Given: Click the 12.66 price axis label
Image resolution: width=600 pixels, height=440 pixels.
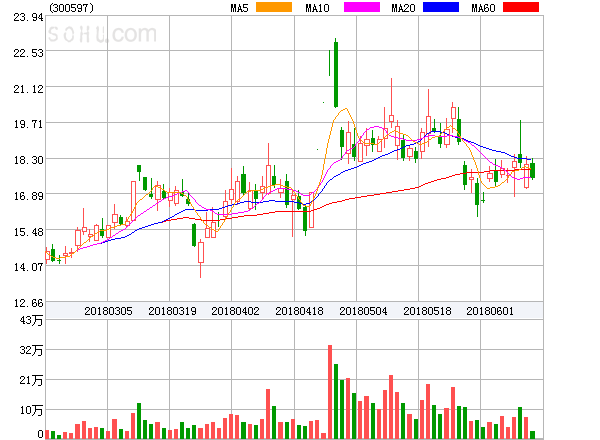Looking at the screenshot, I should (28, 303).
